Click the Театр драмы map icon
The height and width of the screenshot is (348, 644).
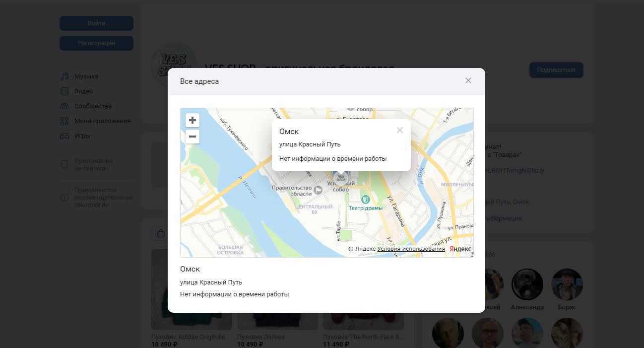pyautogui.click(x=366, y=200)
